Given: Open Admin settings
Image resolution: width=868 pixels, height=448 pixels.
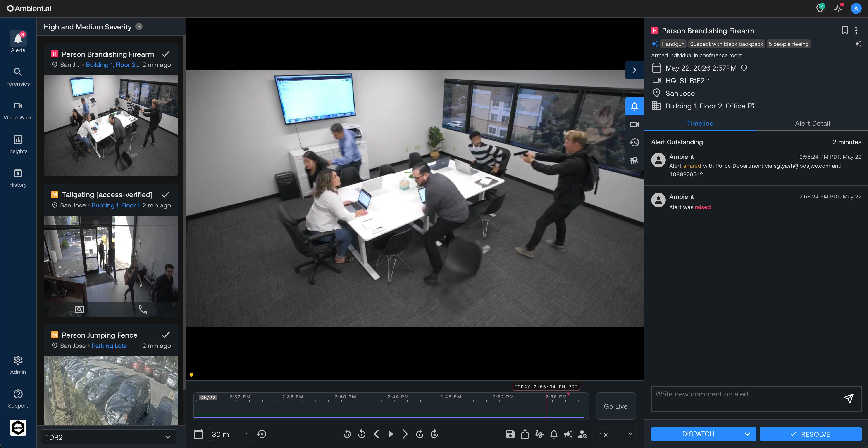Looking at the screenshot, I should pos(18,365).
